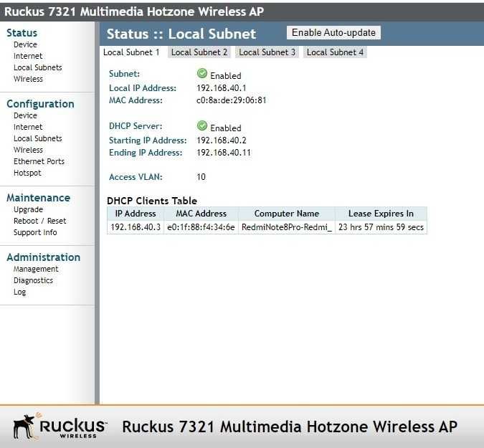The image size is (484, 448).
Task: Click the Maintenance section heading
Action: point(38,198)
